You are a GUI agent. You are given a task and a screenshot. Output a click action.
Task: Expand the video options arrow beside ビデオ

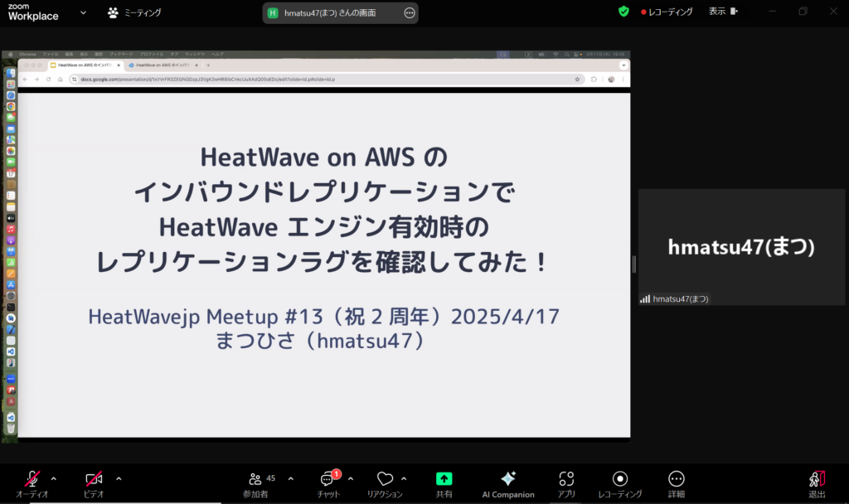119,478
